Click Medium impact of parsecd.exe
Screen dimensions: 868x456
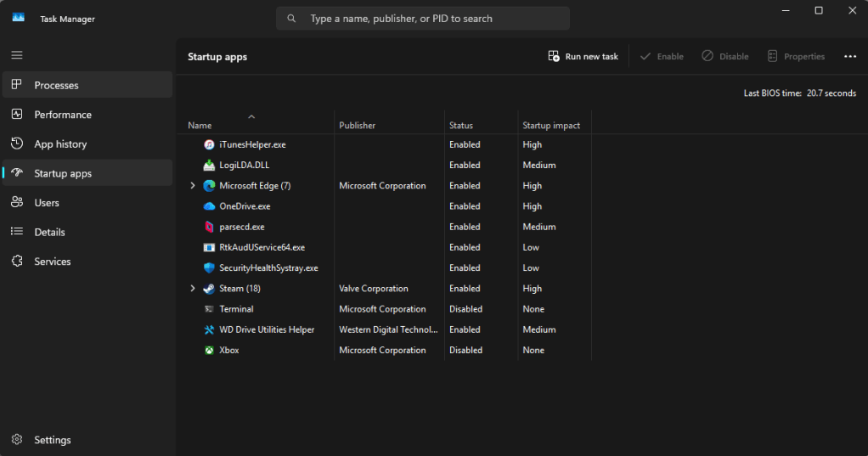pos(539,227)
